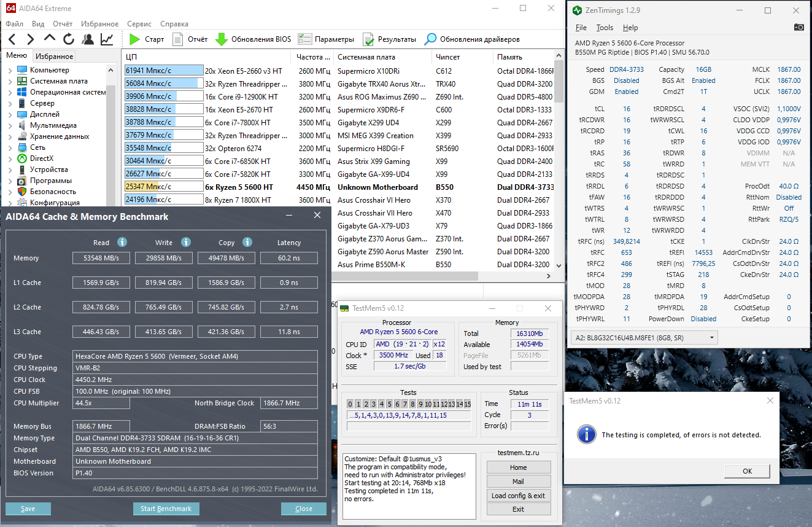Open the Отчёт toolbar button
The width and height of the screenshot is (812, 527).
[190, 39]
